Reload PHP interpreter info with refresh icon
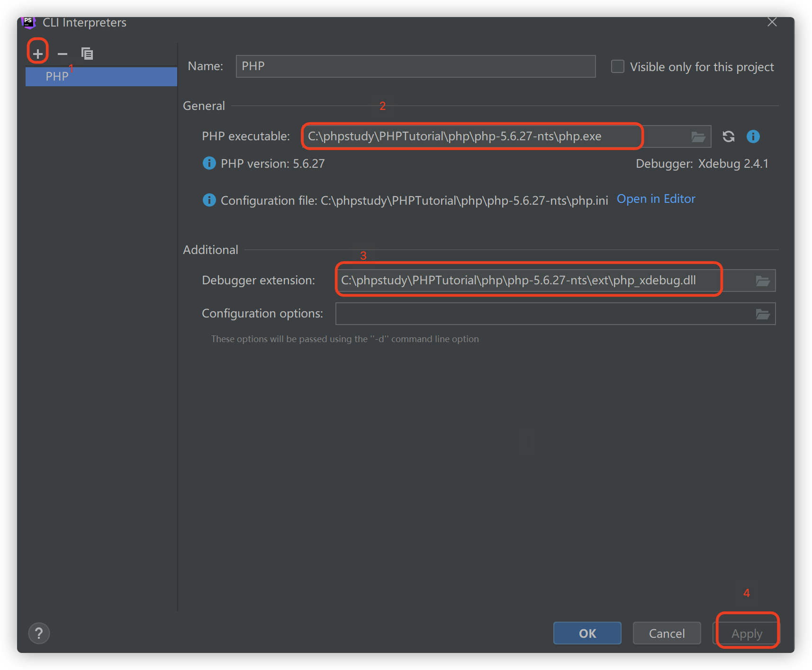Screen dimensions: 812x670 pos(728,136)
